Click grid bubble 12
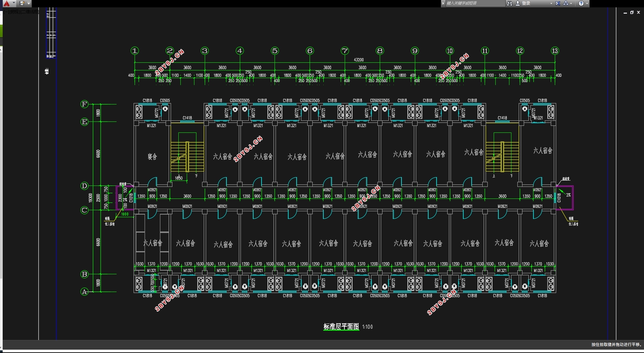Screen dimensions: 644x353 pos(520,51)
